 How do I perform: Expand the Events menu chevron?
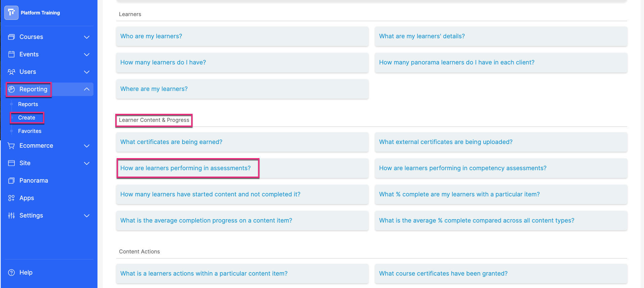pyautogui.click(x=87, y=54)
